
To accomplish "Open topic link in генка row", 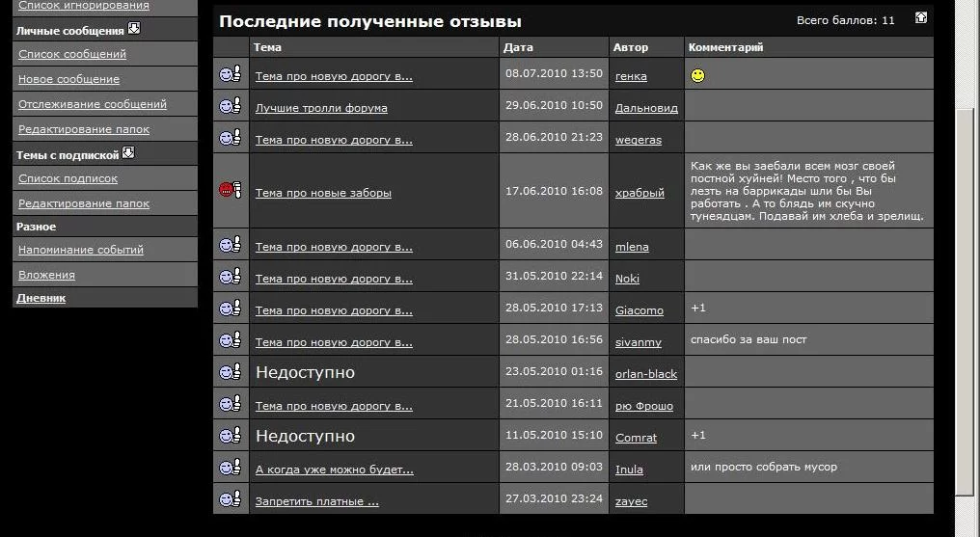I will tap(334, 77).
